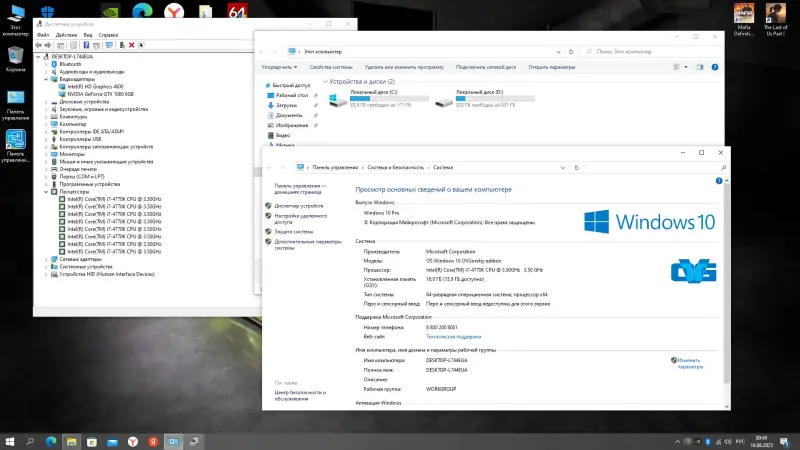Click red X Uninstall device icon
The height and width of the screenshot is (450, 800).
point(132,45)
